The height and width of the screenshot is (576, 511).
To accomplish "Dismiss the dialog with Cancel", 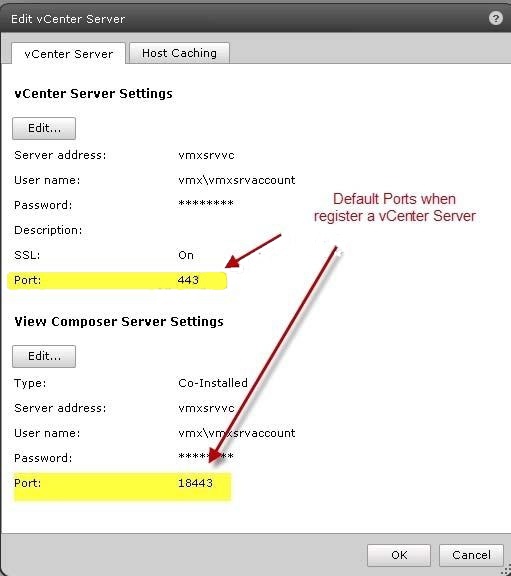I will [471, 555].
